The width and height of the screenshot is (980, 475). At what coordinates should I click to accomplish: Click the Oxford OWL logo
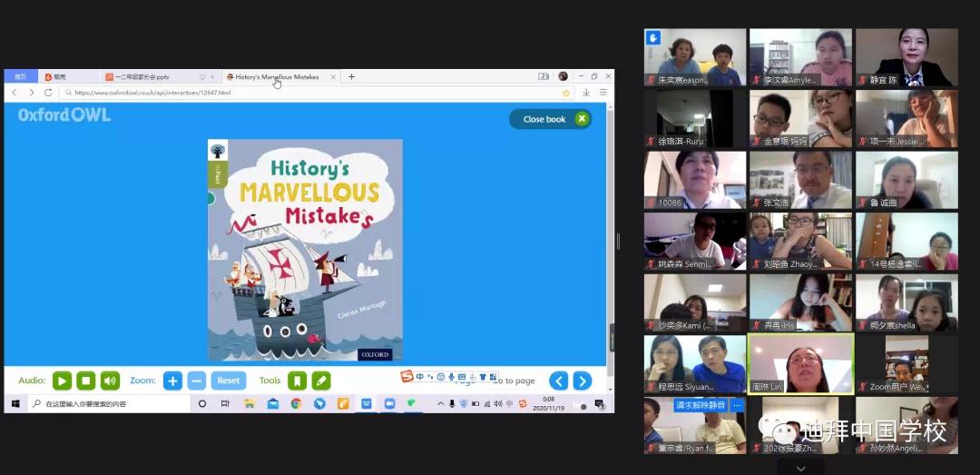(x=64, y=115)
